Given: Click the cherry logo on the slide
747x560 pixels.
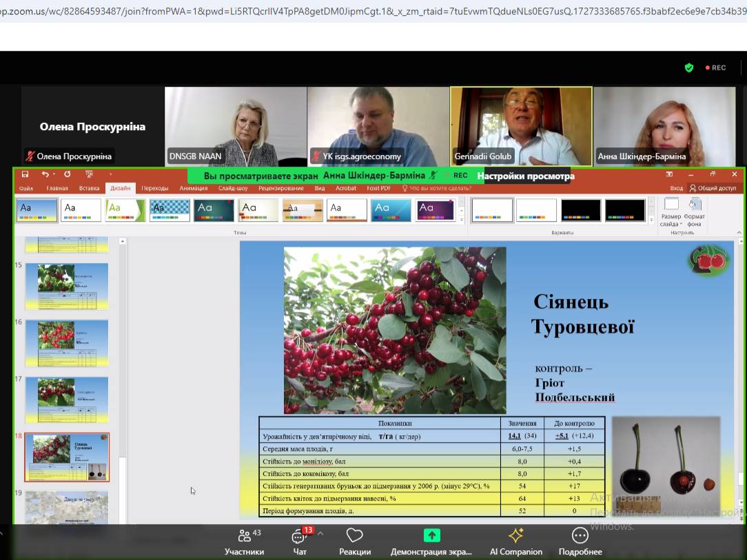Looking at the screenshot, I should pyautogui.click(x=708, y=260).
